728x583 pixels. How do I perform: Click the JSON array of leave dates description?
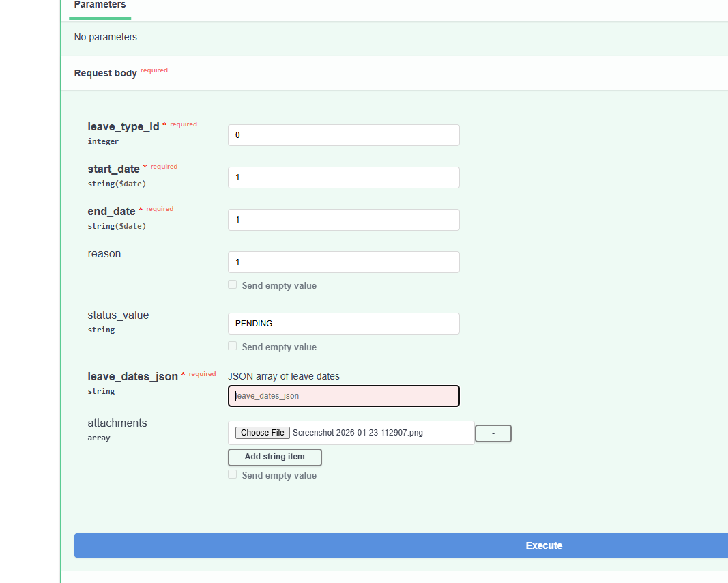(283, 376)
